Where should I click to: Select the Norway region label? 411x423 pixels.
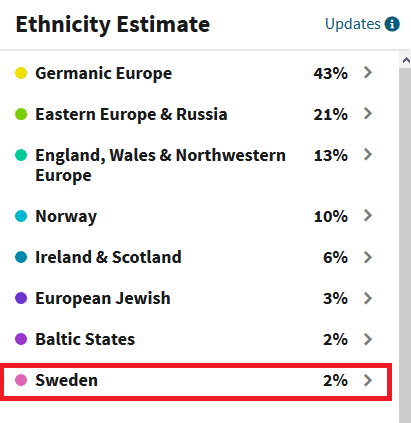coord(66,217)
